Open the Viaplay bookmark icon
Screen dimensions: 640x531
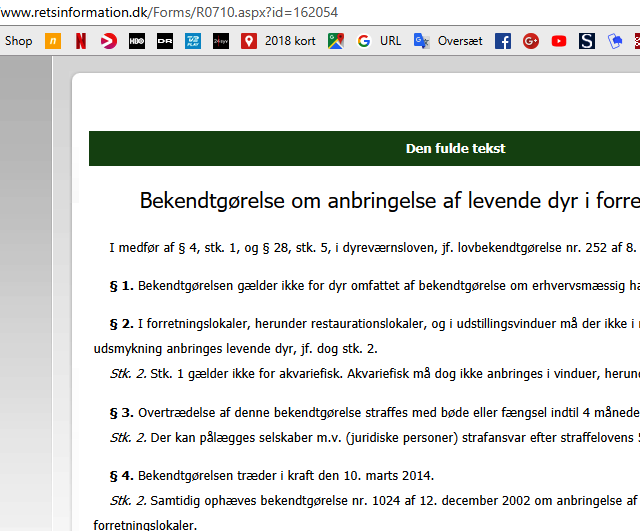click(x=109, y=41)
